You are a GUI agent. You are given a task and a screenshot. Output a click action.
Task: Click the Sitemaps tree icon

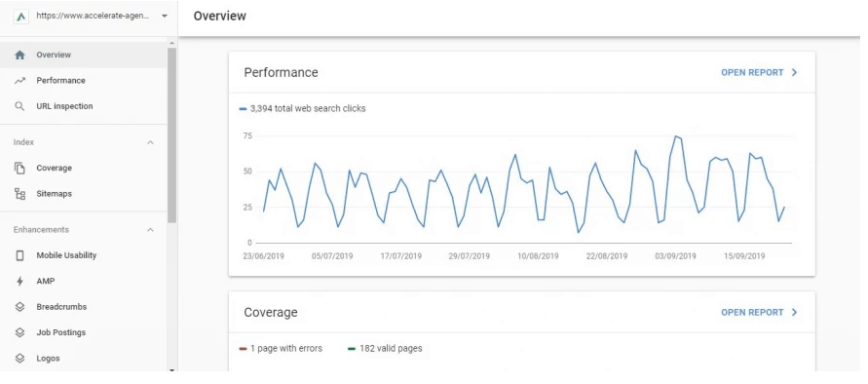point(19,194)
